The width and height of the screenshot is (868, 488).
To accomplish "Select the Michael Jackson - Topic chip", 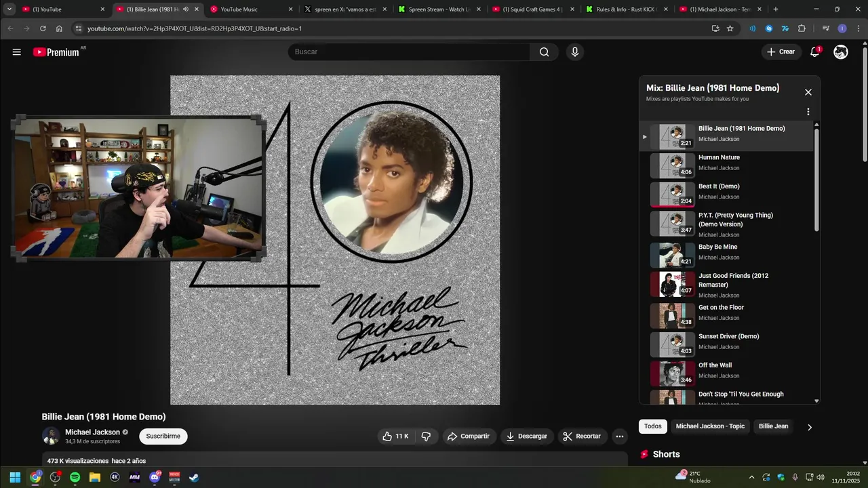I will tap(710, 426).
